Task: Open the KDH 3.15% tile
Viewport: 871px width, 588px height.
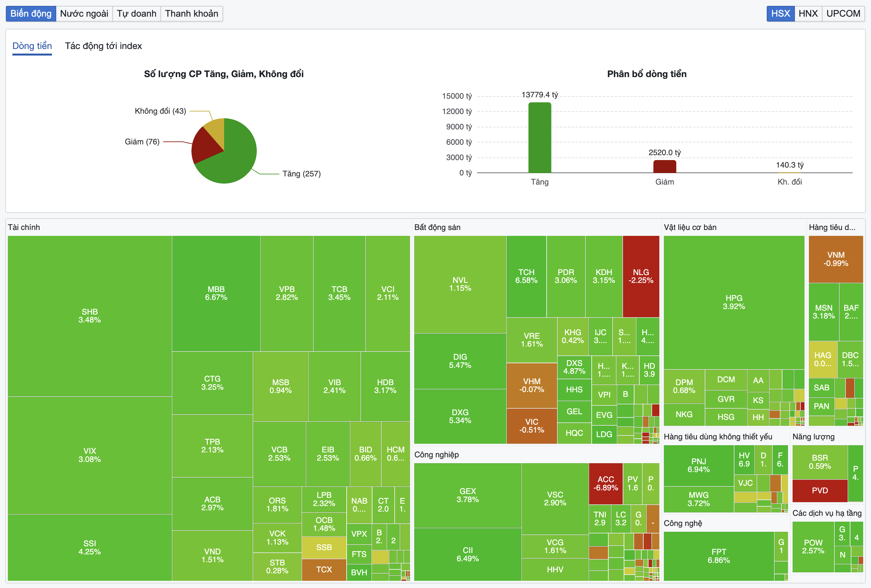Action: click(604, 277)
